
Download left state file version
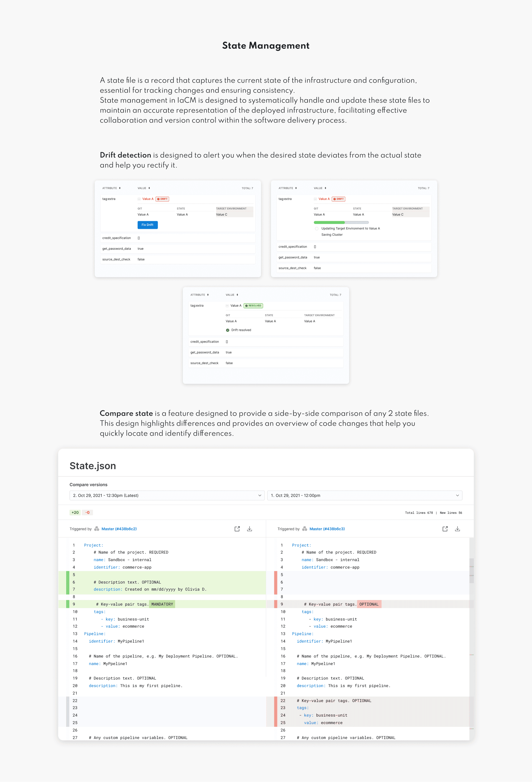coord(249,529)
